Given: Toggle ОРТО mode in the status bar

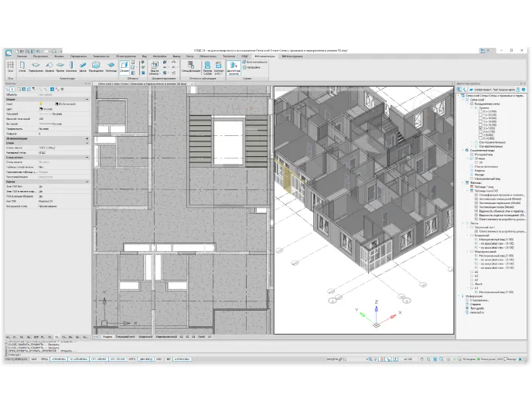Looking at the screenshot, I should click(131, 359).
